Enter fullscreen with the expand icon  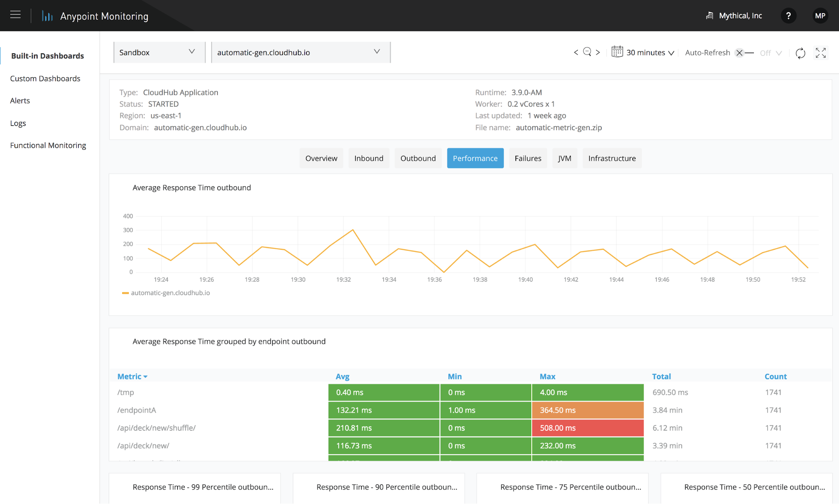[x=821, y=53]
